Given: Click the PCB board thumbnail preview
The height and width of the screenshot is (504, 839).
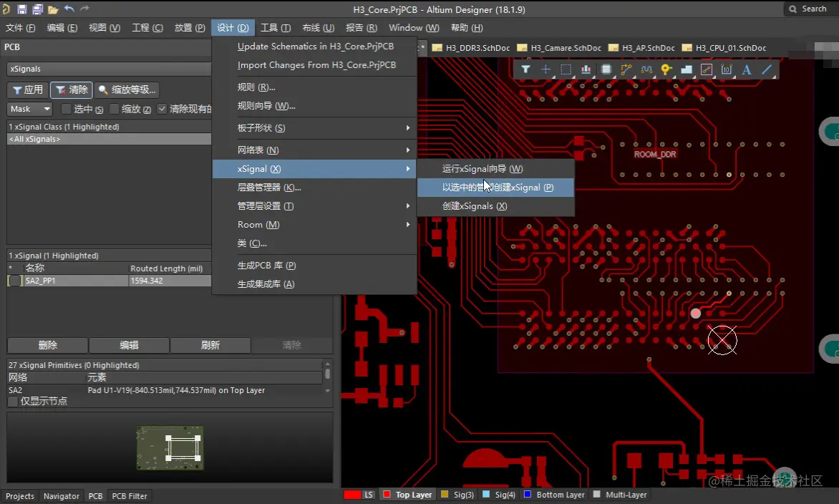Looking at the screenshot, I should (x=170, y=448).
